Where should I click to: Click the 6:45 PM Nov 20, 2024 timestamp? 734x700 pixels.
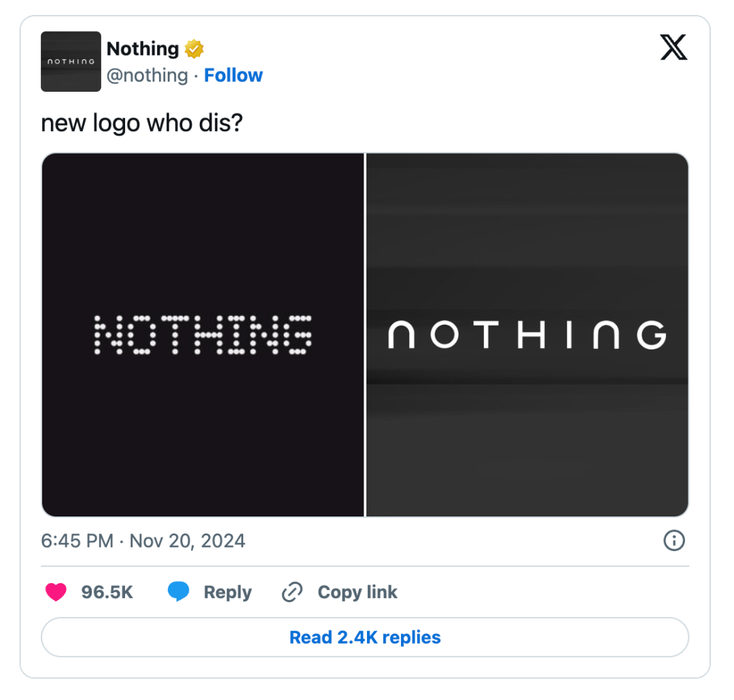[x=143, y=541]
